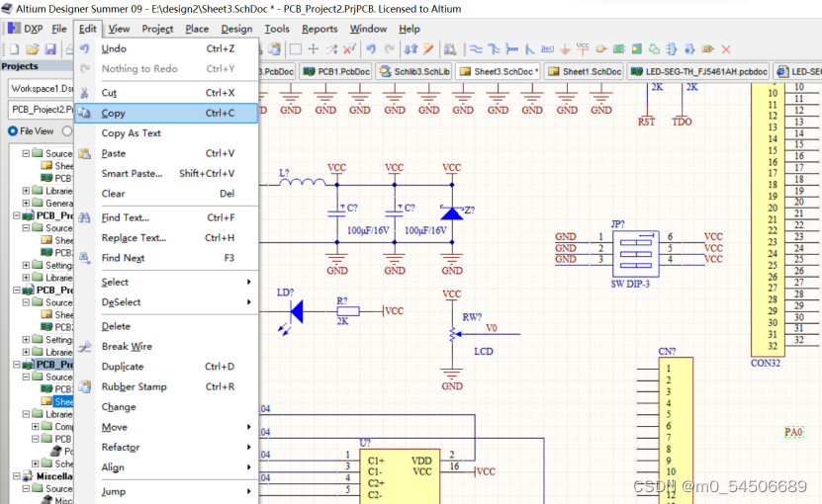Image resolution: width=822 pixels, height=504 pixels.
Task: Choose Copy from the Edit menu
Action: click(167, 114)
